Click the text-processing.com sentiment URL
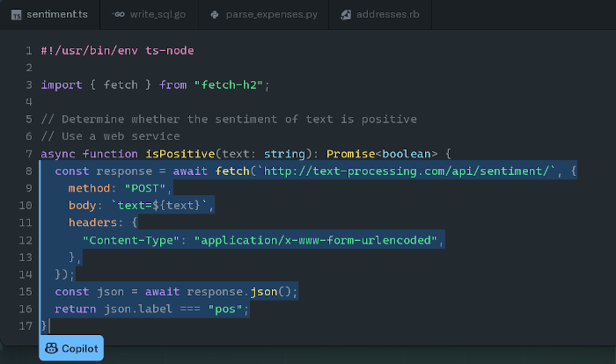The height and width of the screenshot is (364, 616). pyautogui.click(x=407, y=171)
